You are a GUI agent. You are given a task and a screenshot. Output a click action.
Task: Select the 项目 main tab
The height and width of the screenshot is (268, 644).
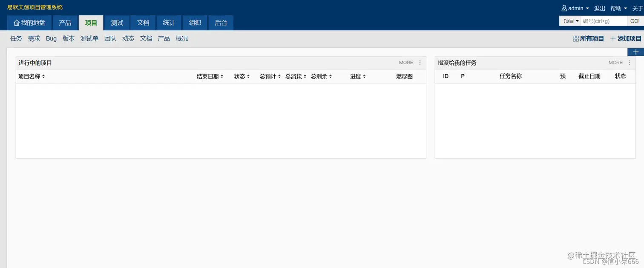point(91,23)
